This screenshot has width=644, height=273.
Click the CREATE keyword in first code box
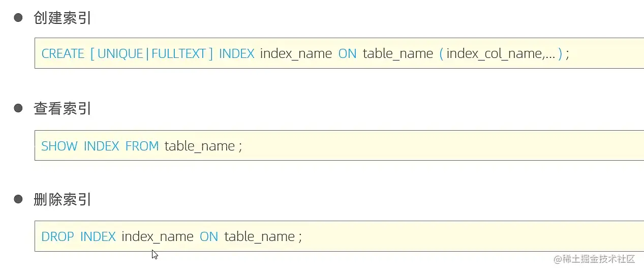tap(63, 54)
